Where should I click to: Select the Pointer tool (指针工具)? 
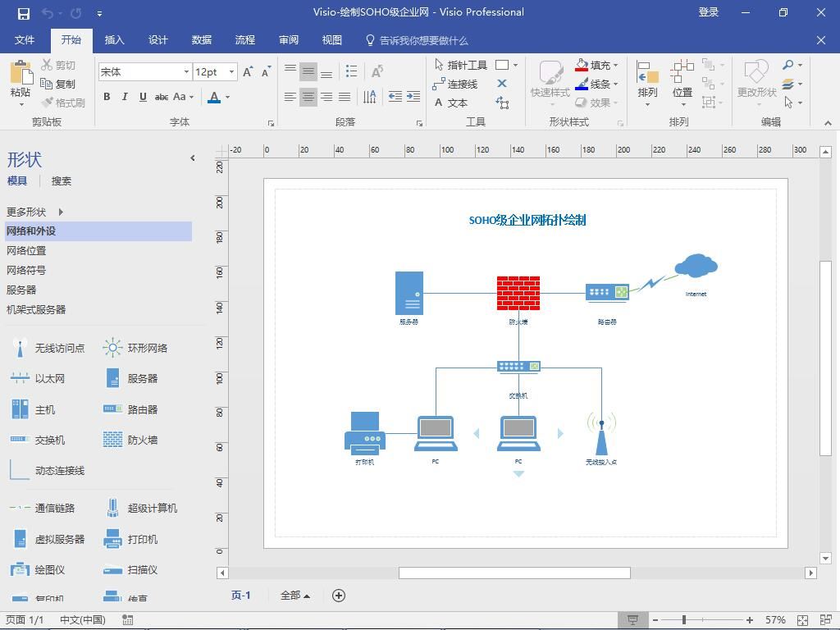pos(461,65)
